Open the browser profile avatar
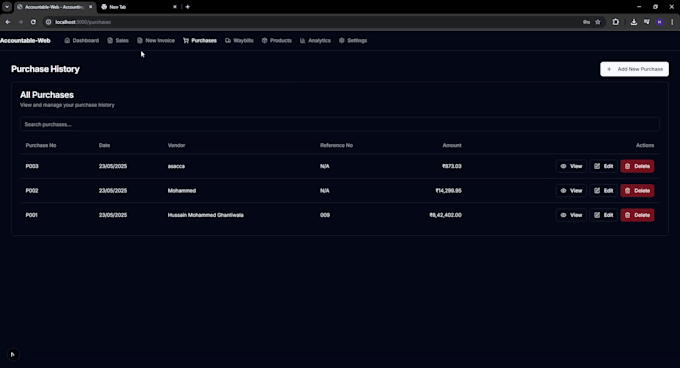 (x=660, y=22)
